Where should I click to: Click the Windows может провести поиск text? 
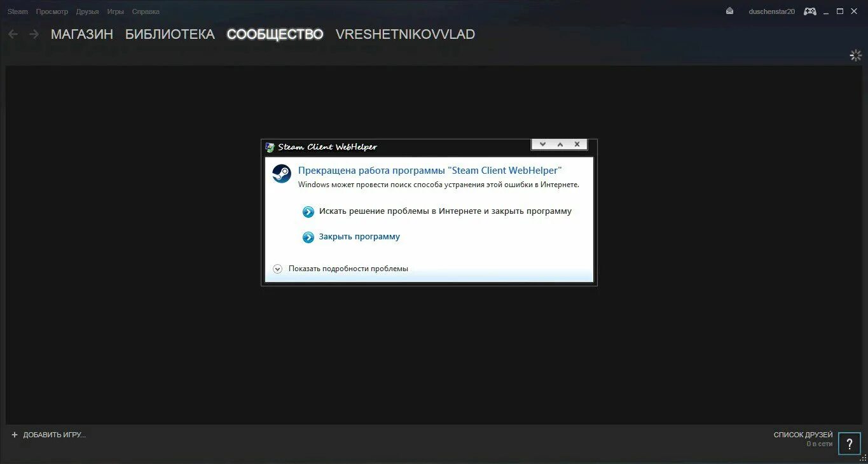pos(439,185)
